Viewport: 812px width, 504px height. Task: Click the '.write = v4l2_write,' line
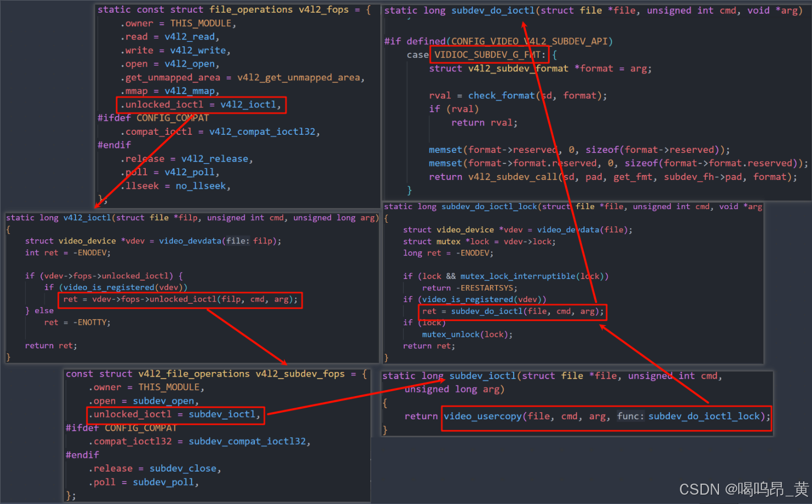tap(175, 50)
